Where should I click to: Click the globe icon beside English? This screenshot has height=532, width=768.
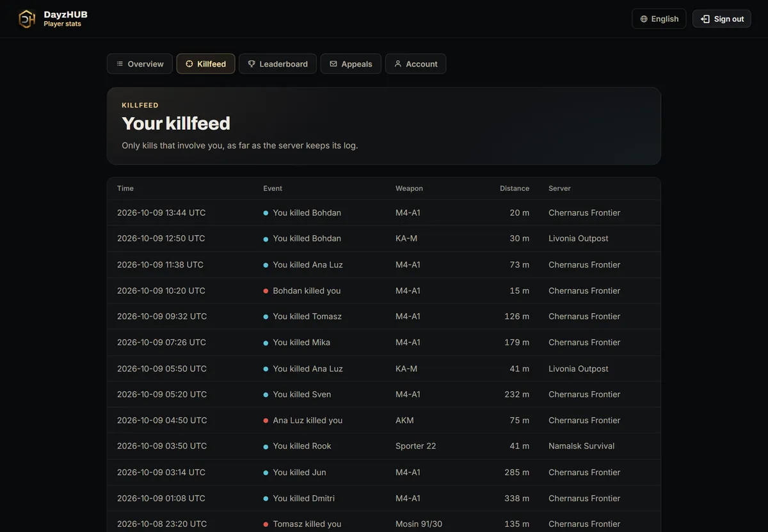[644, 19]
